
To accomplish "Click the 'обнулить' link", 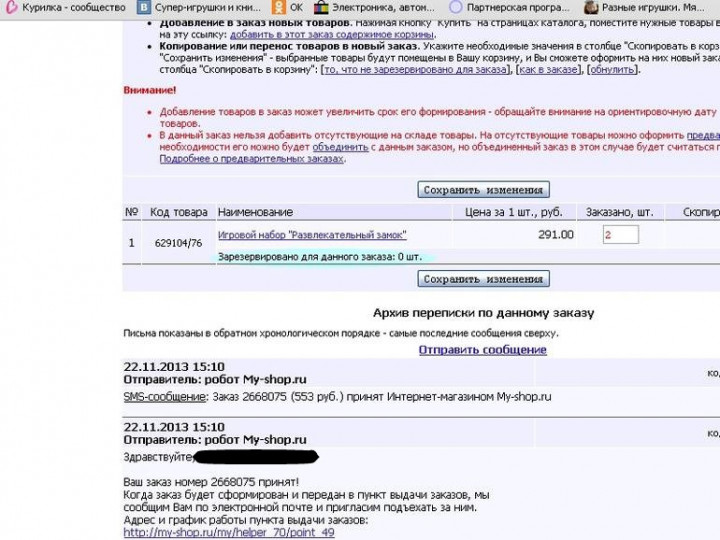I will tap(613, 70).
